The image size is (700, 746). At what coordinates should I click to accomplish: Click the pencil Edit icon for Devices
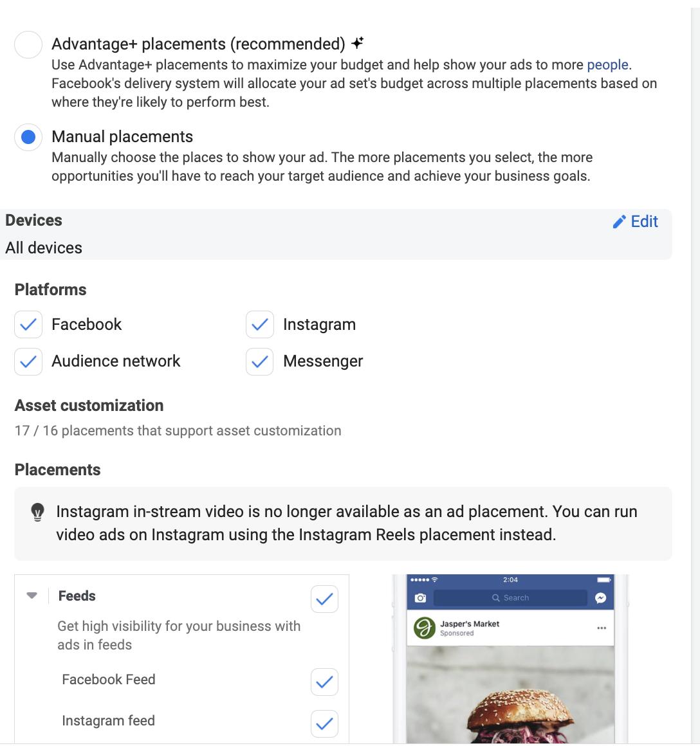619,221
